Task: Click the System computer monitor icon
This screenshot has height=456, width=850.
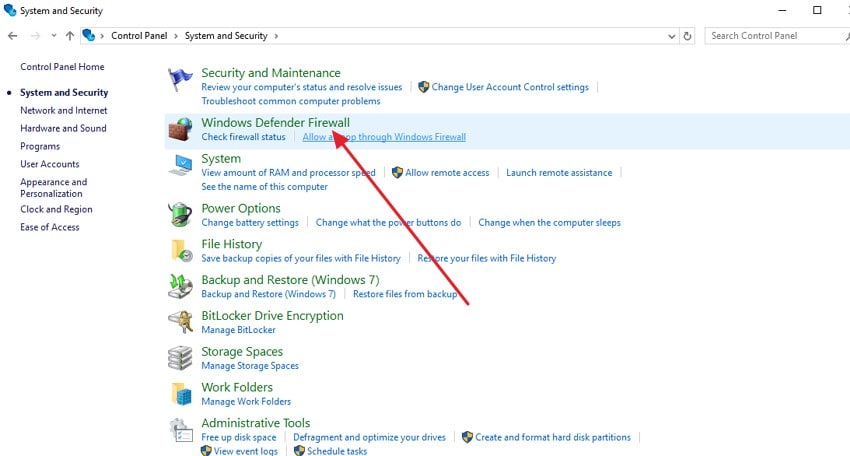Action: tap(180, 165)
